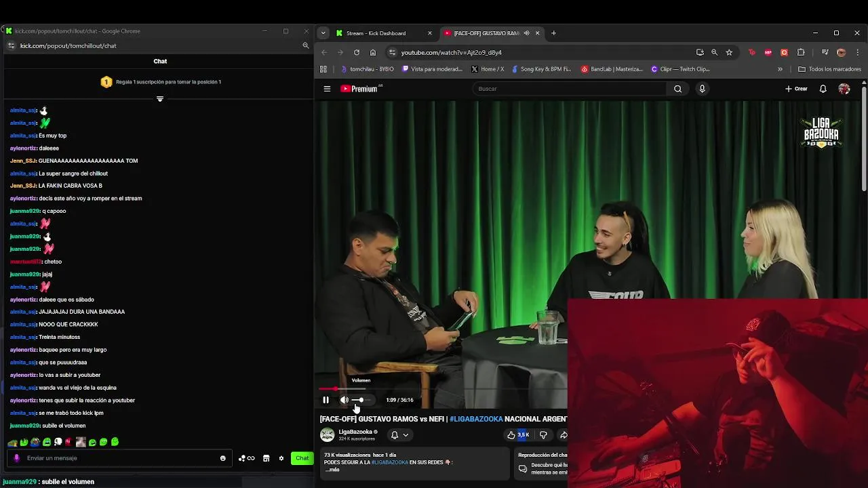The height and width of the screenshot is (488, 868).
Task: Open Chrome three-dot menu
Action: 857,52
